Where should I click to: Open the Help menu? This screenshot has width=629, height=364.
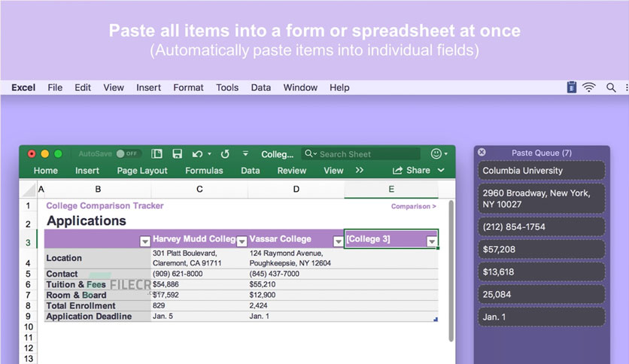(x=339, y=87)
